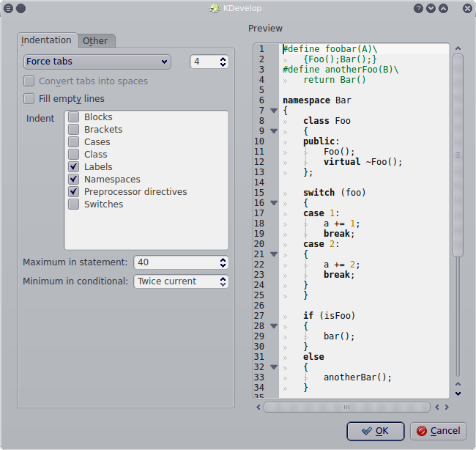Enable Switches indentation
This screenshot has height=450, width=476.
74,204
